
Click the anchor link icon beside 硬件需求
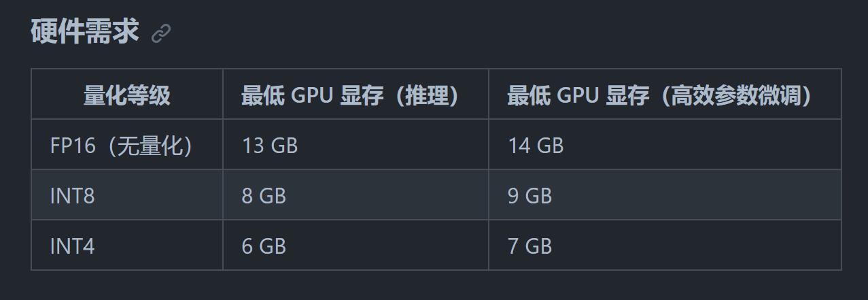point(161,33)
